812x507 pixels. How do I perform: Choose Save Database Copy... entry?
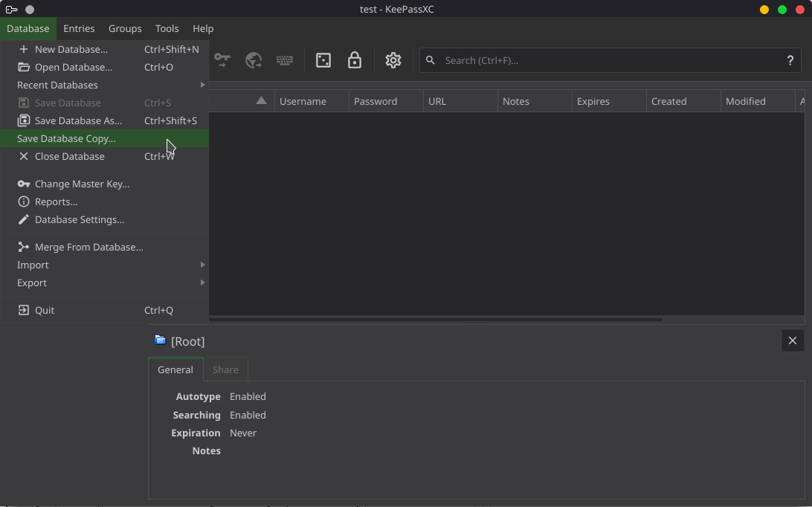click(104, 138)
